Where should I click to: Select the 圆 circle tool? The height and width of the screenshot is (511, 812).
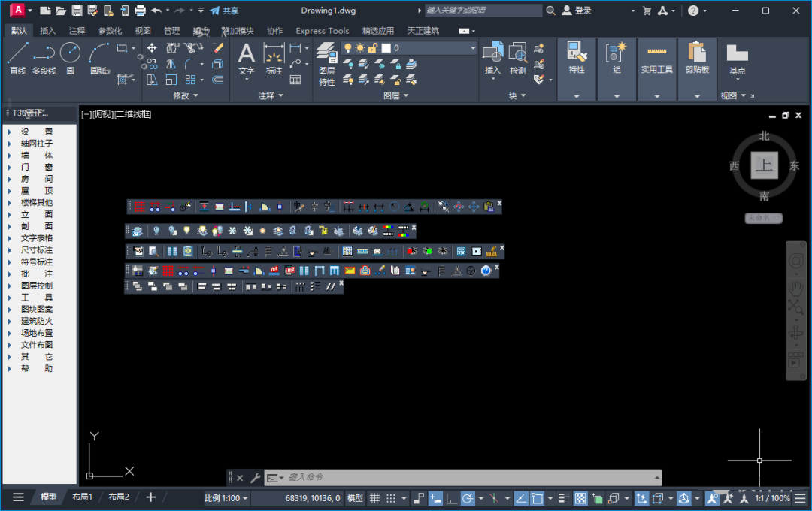coord(70,59)
